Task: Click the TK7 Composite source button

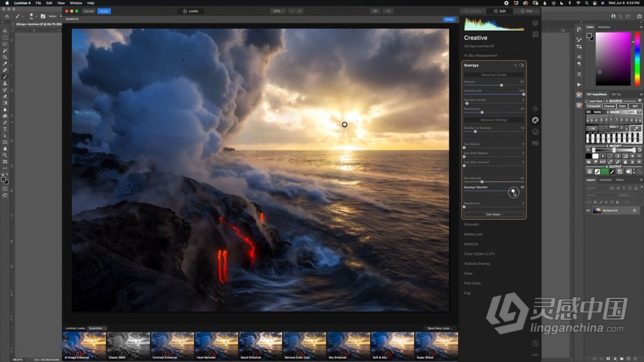Action: [594, 106]
